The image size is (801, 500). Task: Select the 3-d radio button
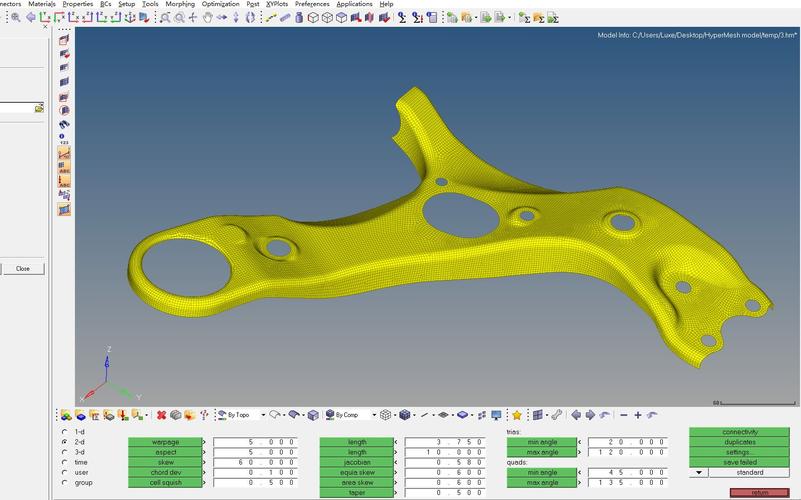[65, 452]
